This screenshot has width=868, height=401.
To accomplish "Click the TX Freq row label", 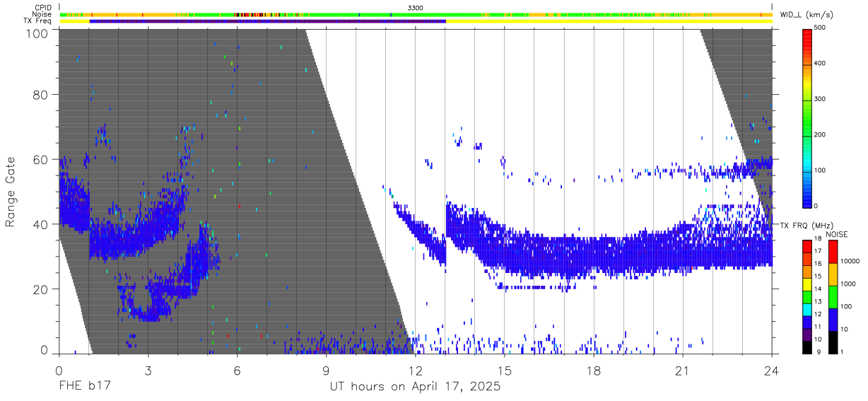I will pos(37,21).
